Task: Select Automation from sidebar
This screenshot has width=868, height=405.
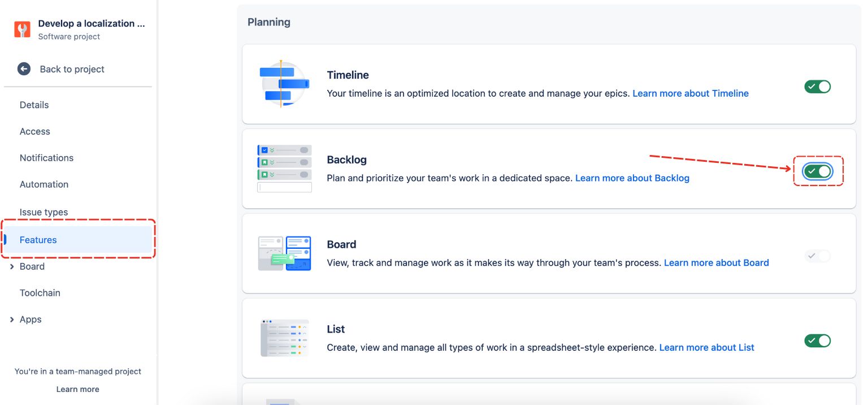Action: (x=44, y=184)
